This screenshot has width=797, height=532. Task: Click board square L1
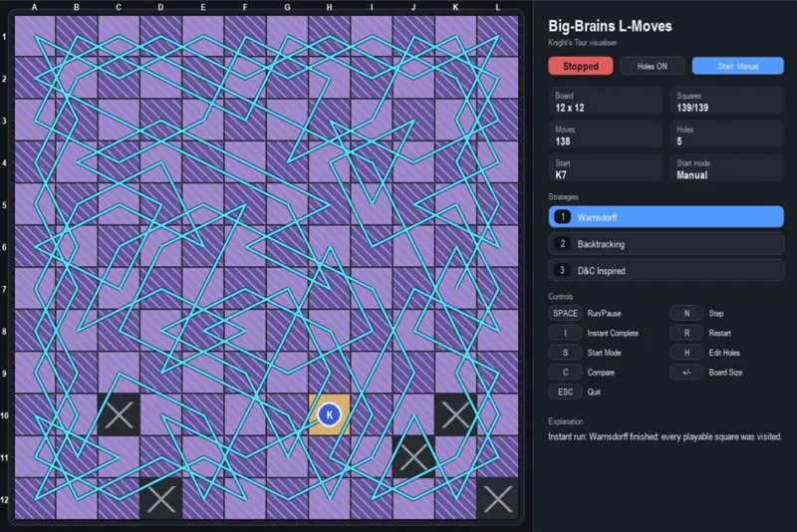click(497, 36)
